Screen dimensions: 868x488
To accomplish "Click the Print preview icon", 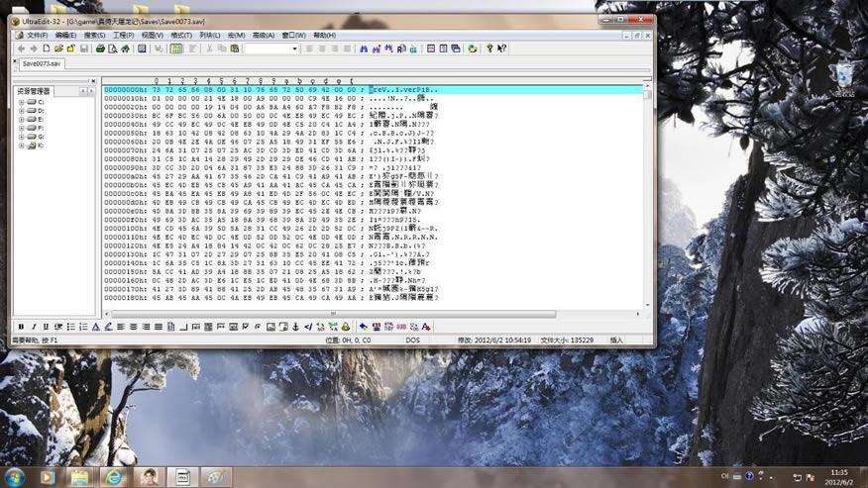I will coord(112,49).
